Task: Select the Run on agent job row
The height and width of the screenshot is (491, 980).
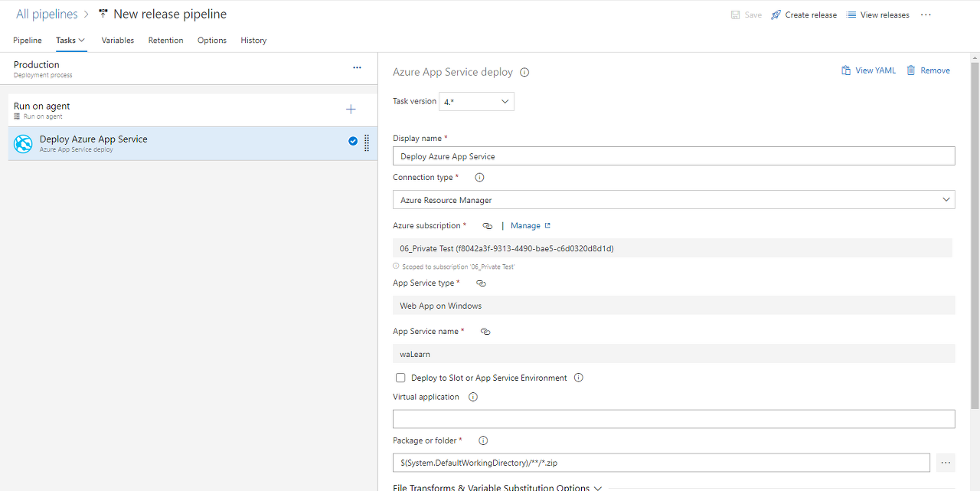Action: [x=193, y=110]
